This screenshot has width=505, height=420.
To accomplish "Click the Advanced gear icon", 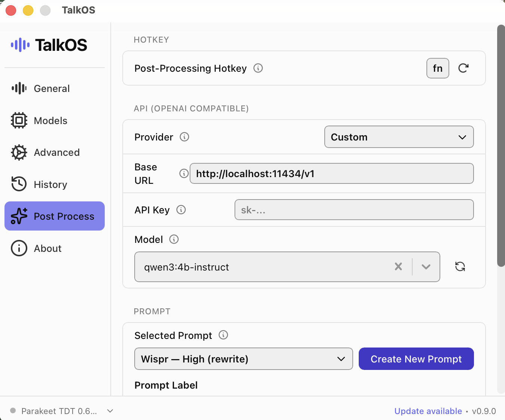I will tap(19, 152).
